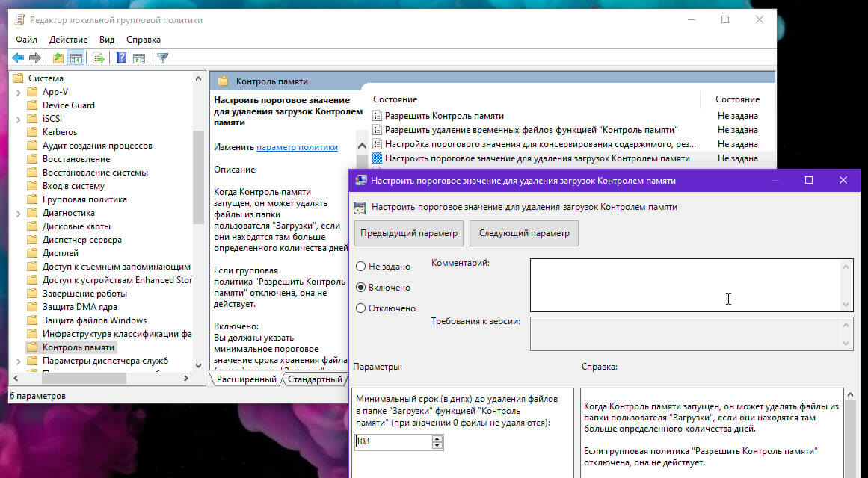Open the "параметр политики" link
Image resolution: width=868 pixels, height=478 pixels.
coord(297,147)
